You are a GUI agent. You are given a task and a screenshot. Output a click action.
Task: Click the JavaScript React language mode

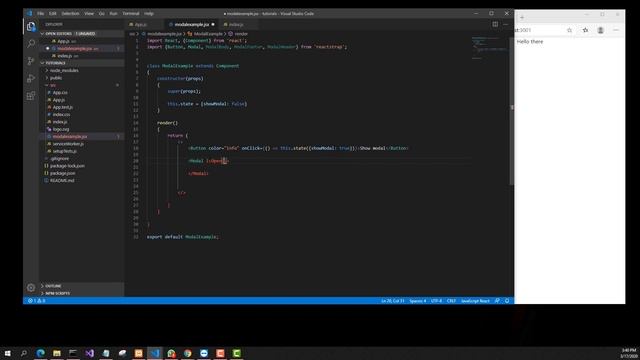tap(475, 301)
